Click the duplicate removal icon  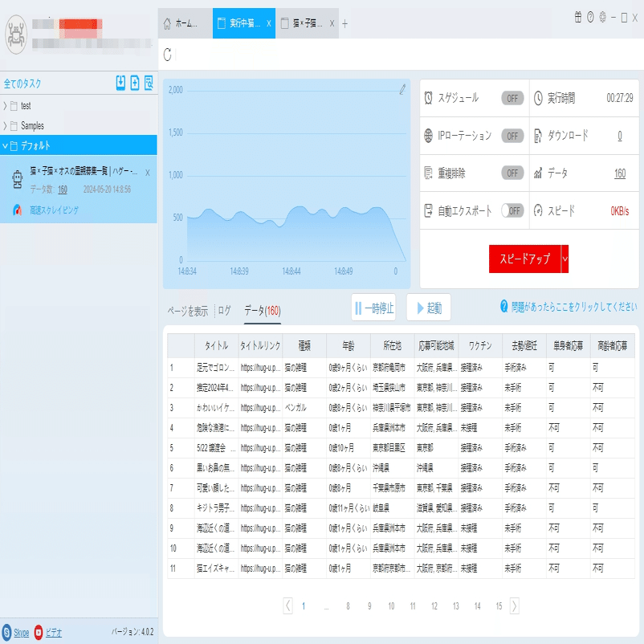(428, 173)
